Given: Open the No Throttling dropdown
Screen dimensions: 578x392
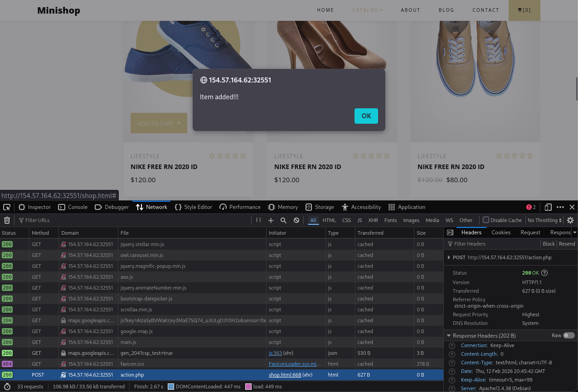Looking at the screenshot, I should (544, 220).
